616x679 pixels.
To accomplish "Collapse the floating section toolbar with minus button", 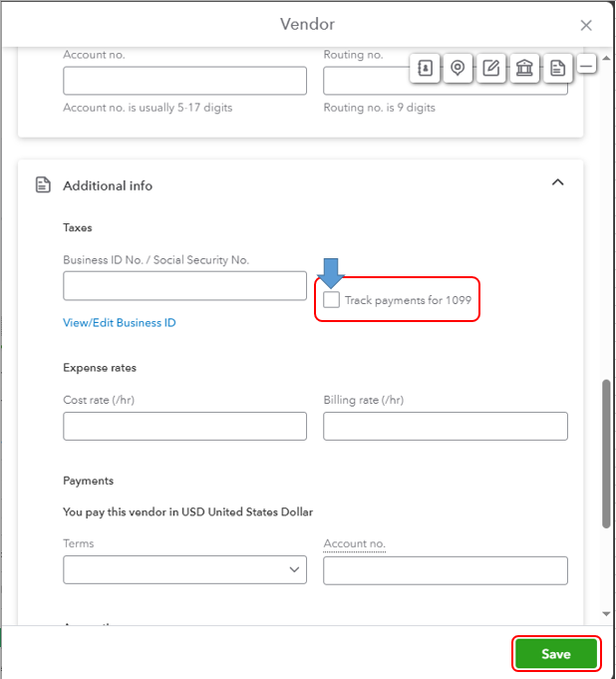I will (x=586, y=66).
